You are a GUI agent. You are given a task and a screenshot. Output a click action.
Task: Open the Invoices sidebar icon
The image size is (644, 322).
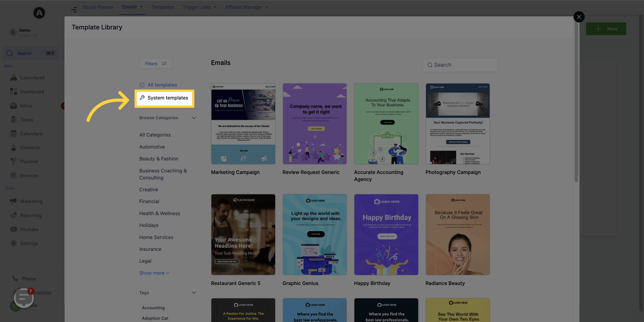[14, 175]
